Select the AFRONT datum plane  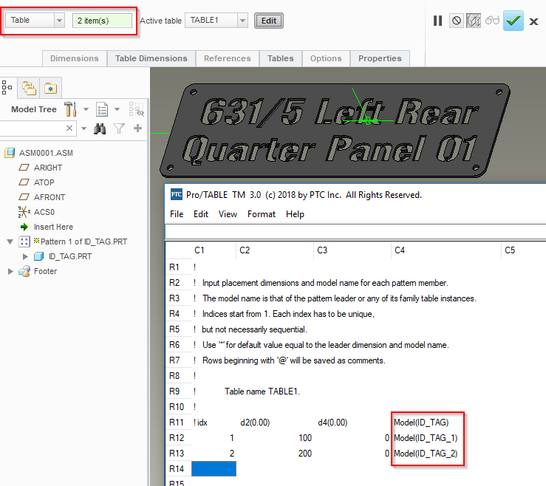49,197
